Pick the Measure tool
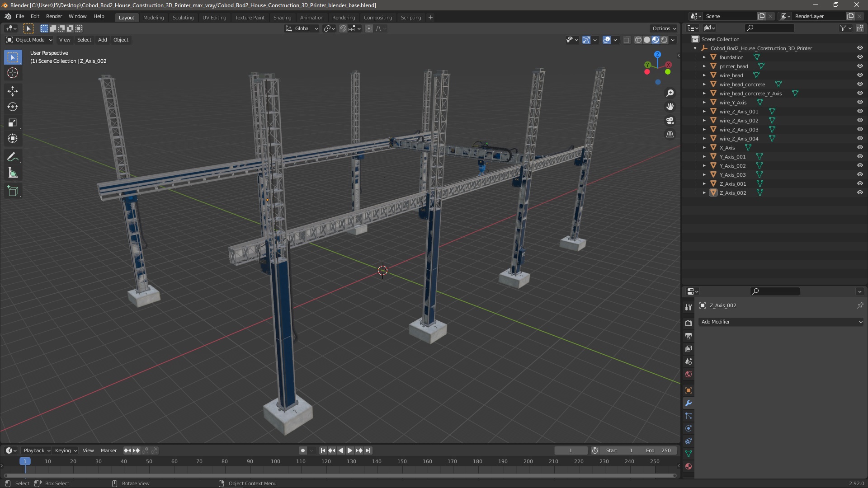The height and width of the screenshot is (488, 868). coord(13,173)
